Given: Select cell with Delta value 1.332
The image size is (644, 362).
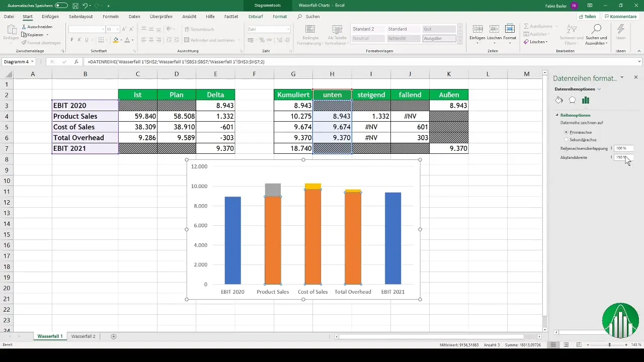Looking at the screenshot, I should tap(215, 116).
